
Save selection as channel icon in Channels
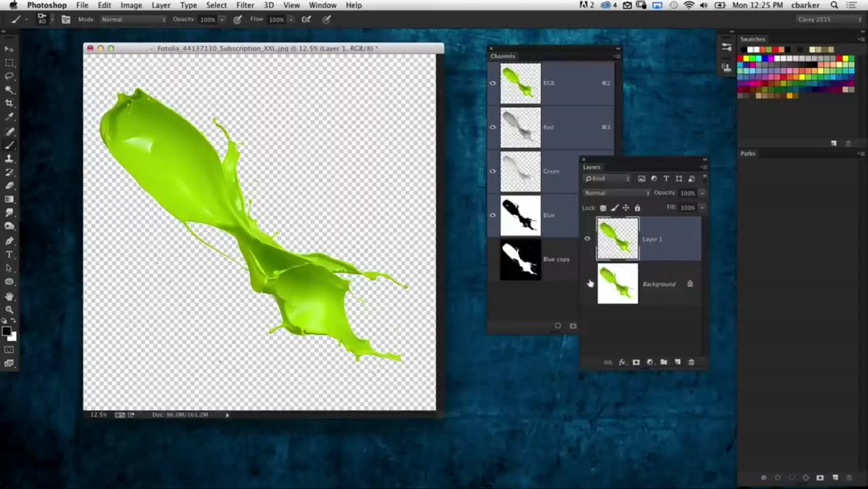tap(573, 326)
